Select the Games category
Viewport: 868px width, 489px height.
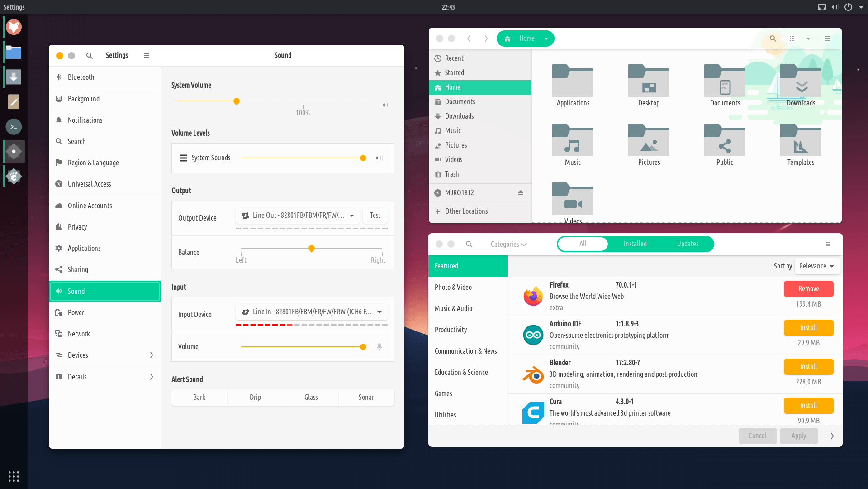click(443, 394)
